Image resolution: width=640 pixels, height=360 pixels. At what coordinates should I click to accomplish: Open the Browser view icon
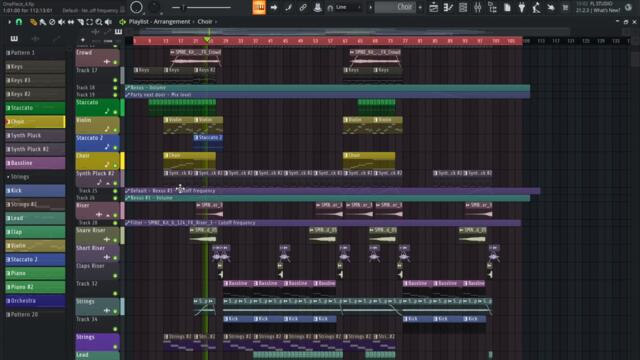tap(492, 7)
